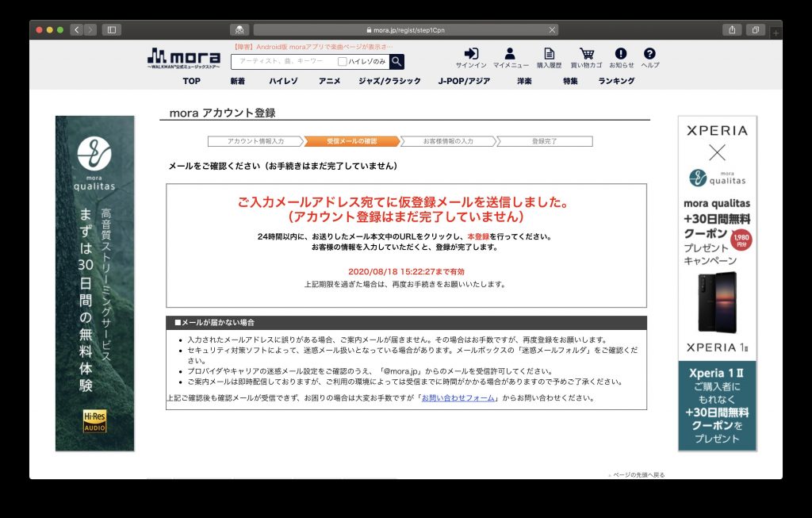This screenshot has height=518, width=812.
Task: Click the mora logo
Action: click(184, 58)
